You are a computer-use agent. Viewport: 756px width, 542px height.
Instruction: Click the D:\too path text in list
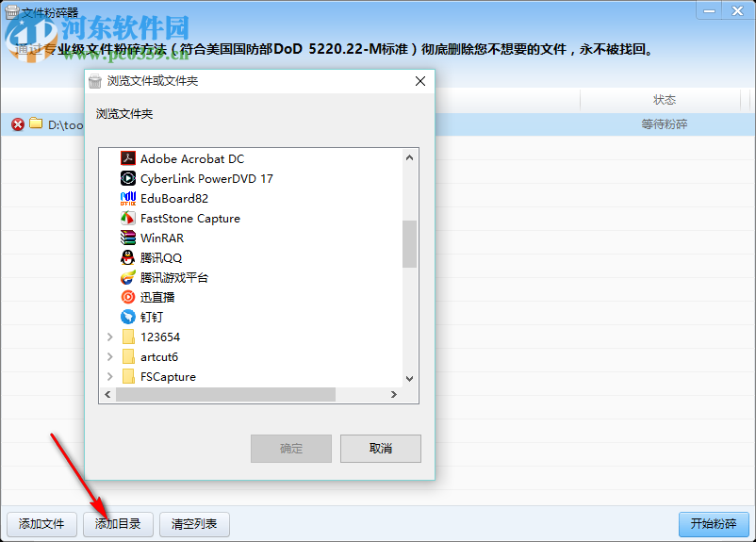point(66,125)
